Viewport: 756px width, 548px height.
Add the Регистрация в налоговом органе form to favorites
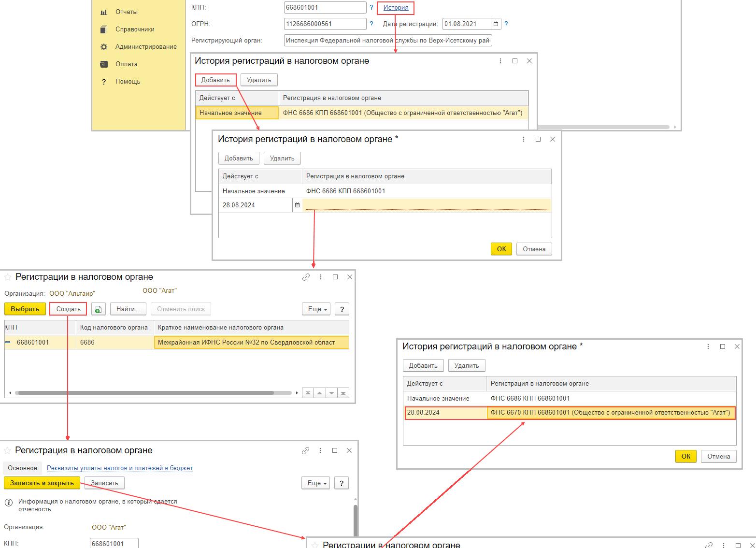(x=7, y=450)
